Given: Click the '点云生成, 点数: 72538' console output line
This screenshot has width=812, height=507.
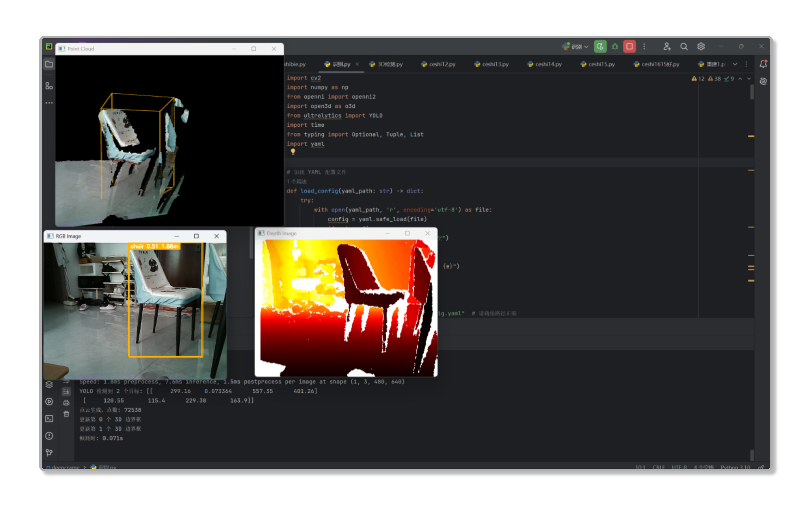Looking at the screenshot, I should pos(110,410).
